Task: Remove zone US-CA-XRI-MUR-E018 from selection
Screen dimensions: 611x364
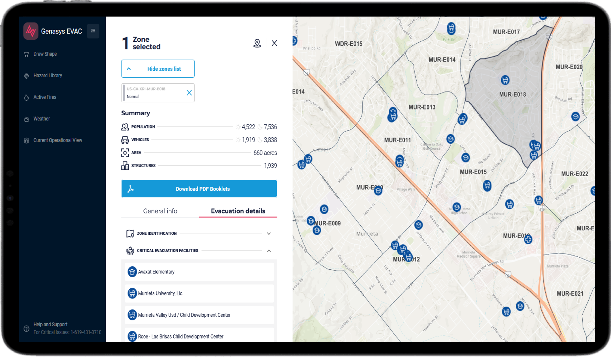Action: coord(189,93)
